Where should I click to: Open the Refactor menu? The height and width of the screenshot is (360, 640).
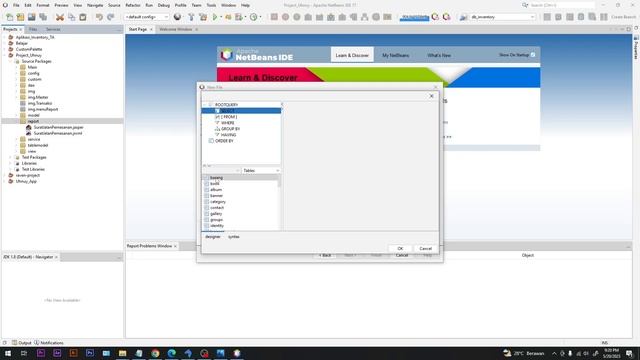(133, 5)
